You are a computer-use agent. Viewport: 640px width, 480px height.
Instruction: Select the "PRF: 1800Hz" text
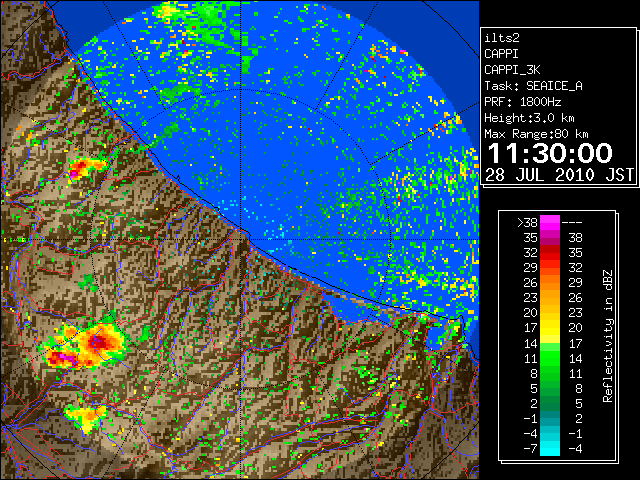522,102
